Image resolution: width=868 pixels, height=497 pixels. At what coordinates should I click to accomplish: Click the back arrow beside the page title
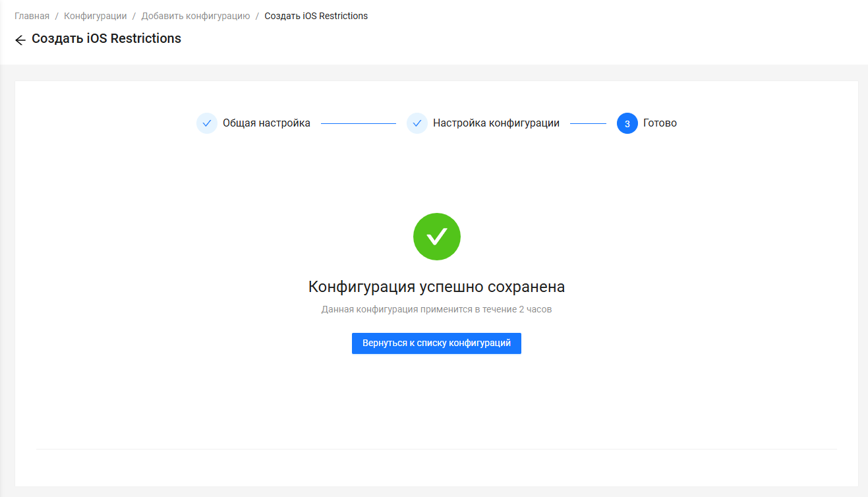tap(20, 40)
